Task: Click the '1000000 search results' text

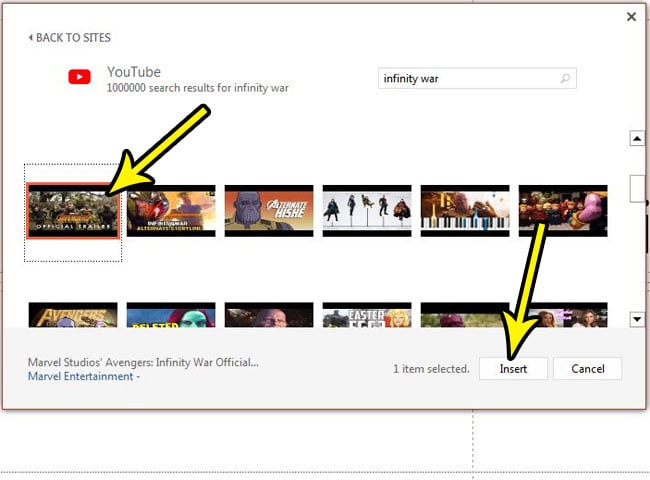Action: tap(197, 88)
